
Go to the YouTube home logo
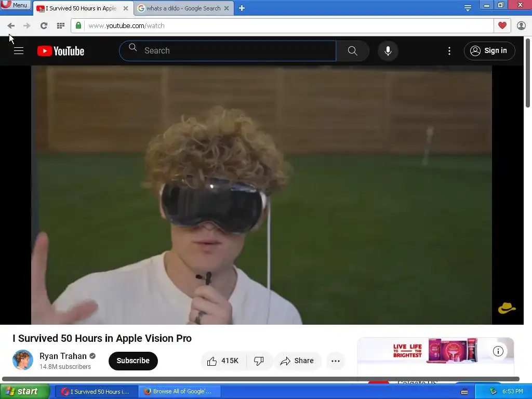pyautogui.click(x=61, y=51)
